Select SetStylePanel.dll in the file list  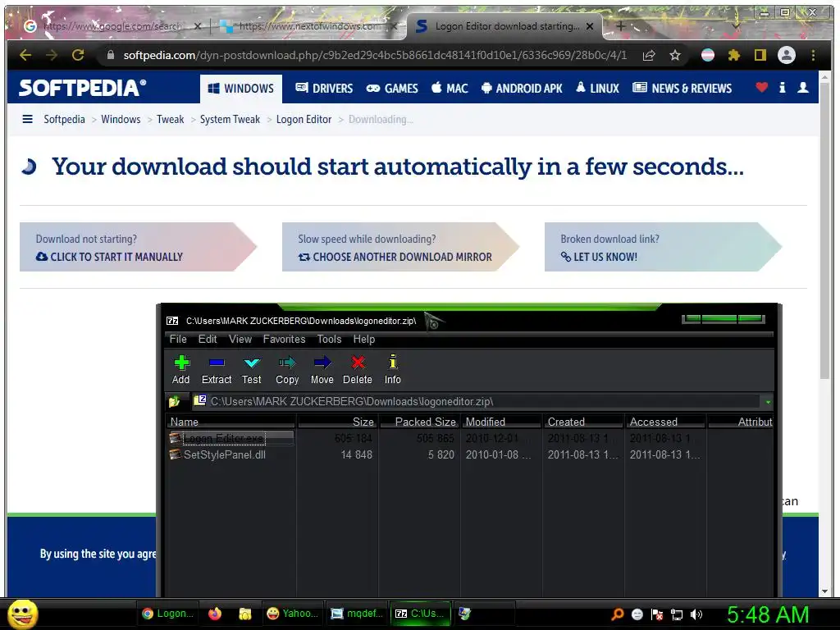[x=225, y=454]
